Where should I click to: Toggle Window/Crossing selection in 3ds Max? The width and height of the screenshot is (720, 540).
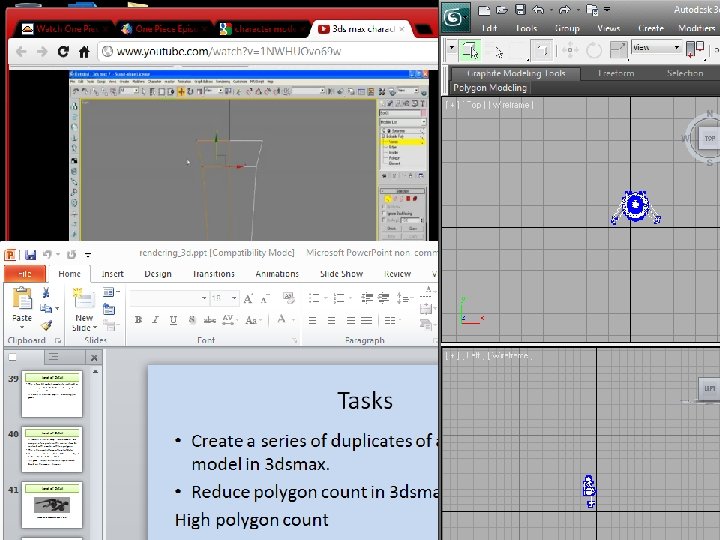pyautogui.click(x=542, y=50)
